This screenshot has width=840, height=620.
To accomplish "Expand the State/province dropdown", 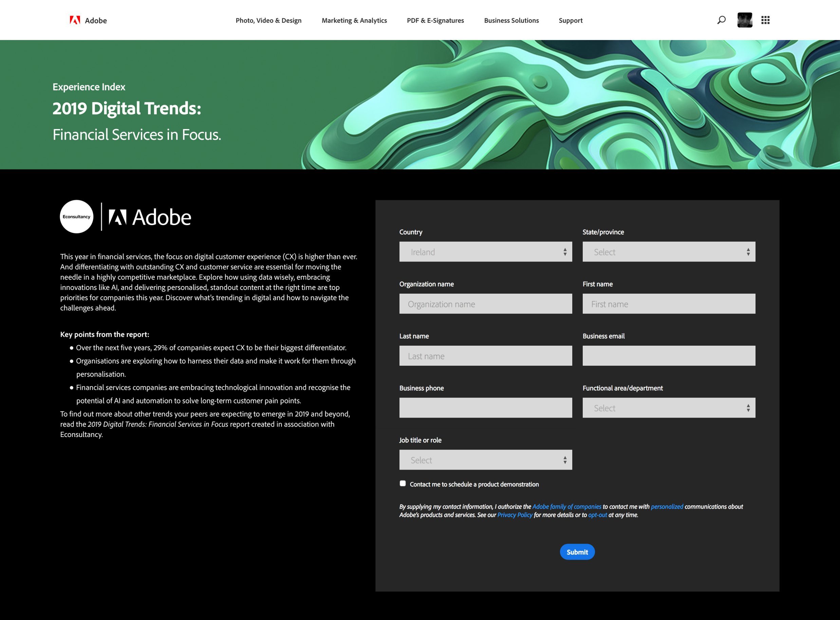I will click(669, 252).
